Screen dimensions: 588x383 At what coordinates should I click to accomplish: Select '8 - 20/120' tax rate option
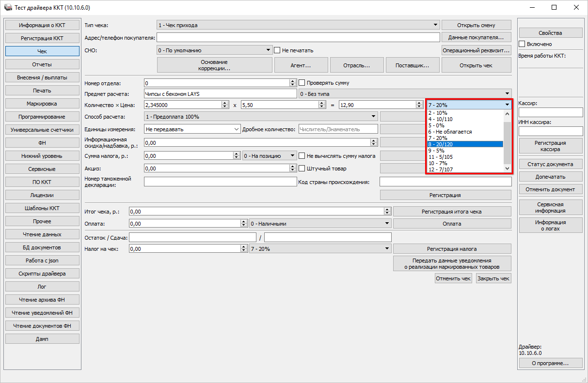pyautogui.click(x=464, y=144)
